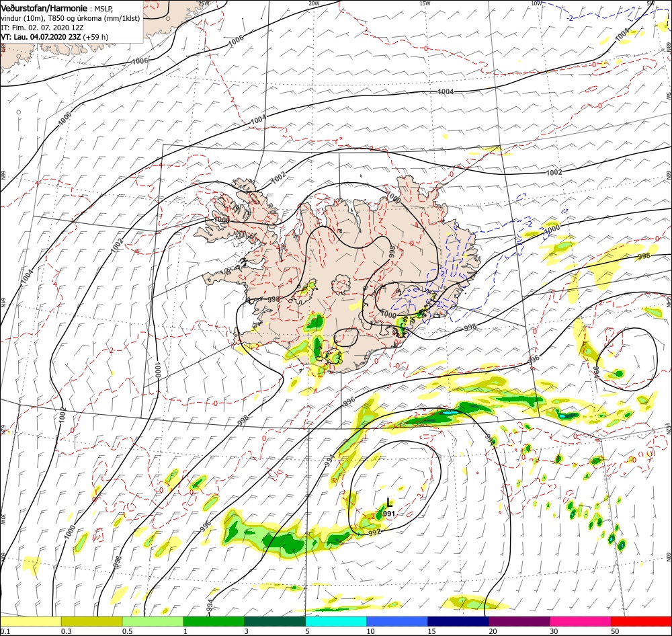Click the 'IT: Fim. 02. 07. 2020 12Z' line

[x=42, y=28]
